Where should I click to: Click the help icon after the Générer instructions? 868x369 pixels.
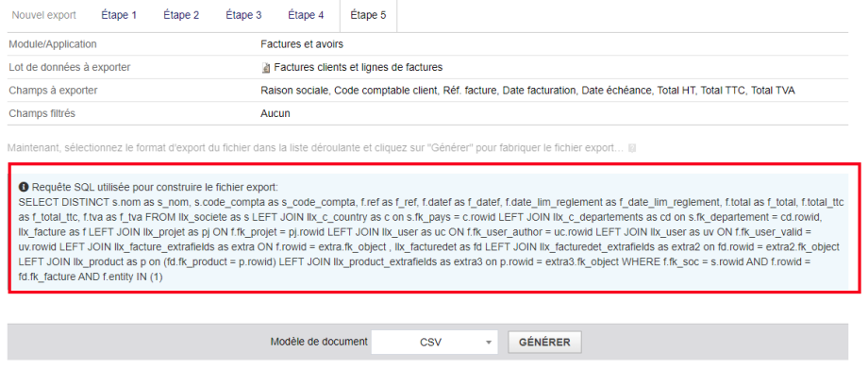632,148
